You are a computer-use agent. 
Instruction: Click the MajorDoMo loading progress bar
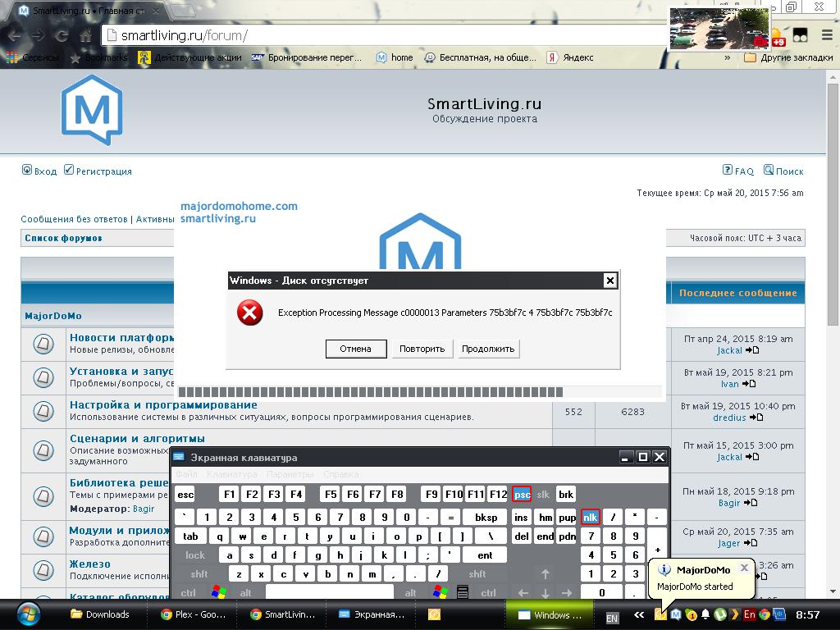(419, 391)
